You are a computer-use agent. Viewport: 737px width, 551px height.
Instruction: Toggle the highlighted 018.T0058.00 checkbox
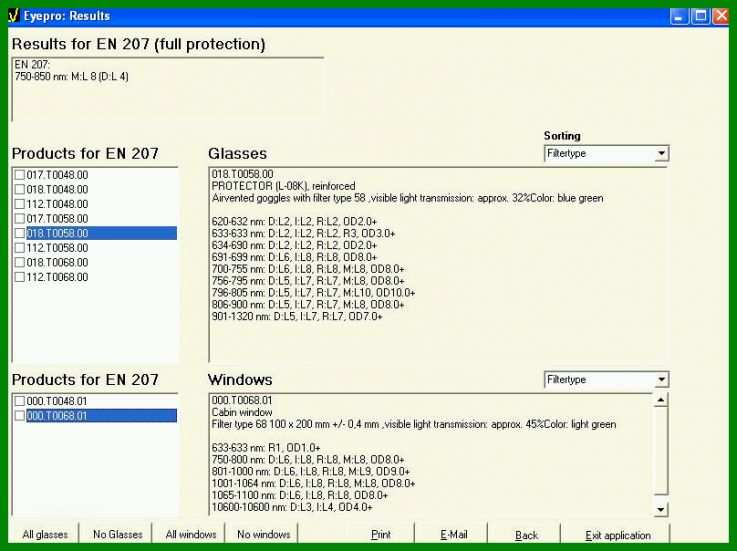coord(20,233)
